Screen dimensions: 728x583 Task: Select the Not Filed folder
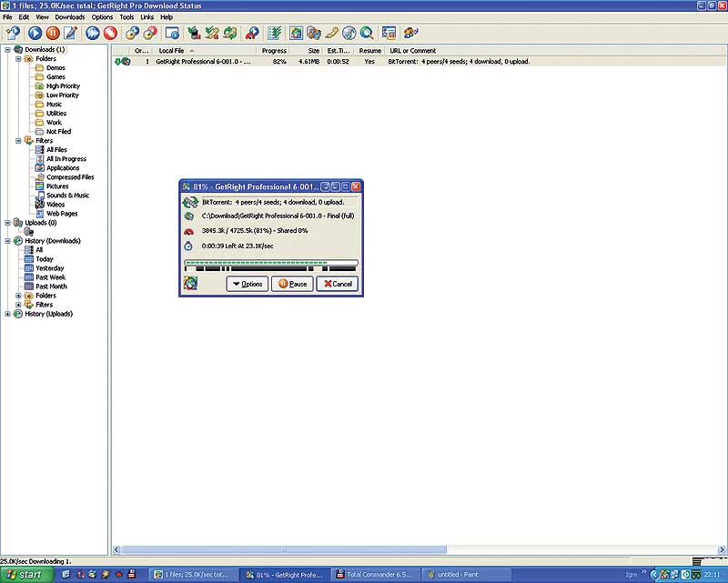(x=58, y=132)
